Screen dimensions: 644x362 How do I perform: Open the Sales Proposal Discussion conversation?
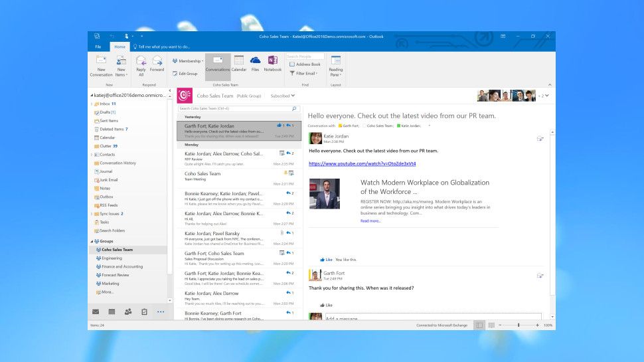pyautogui.click(x=239, y=258)
